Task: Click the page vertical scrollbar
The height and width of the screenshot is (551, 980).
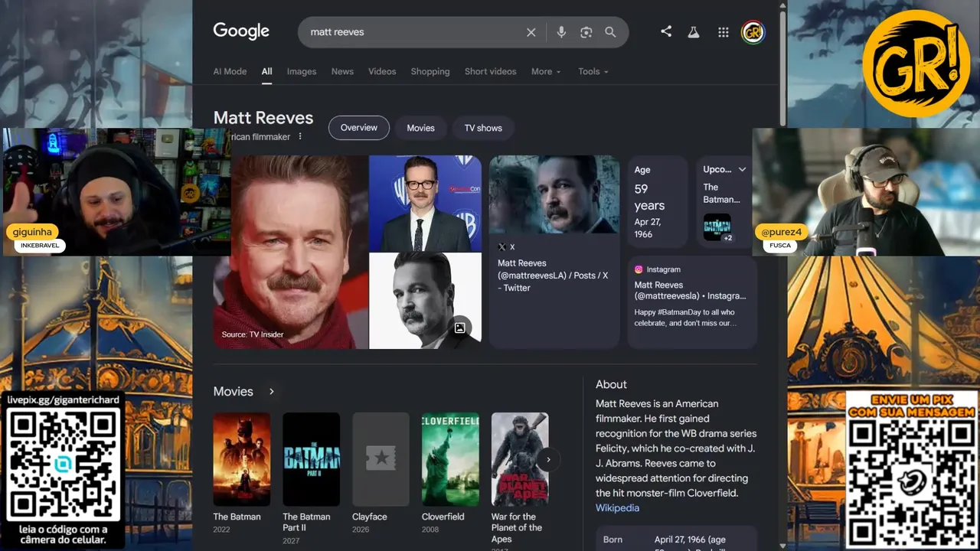Action: tap(782, 69)
